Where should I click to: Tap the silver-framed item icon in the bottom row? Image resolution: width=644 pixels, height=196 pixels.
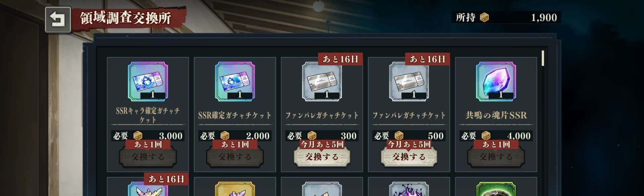(x=322, y=189)
